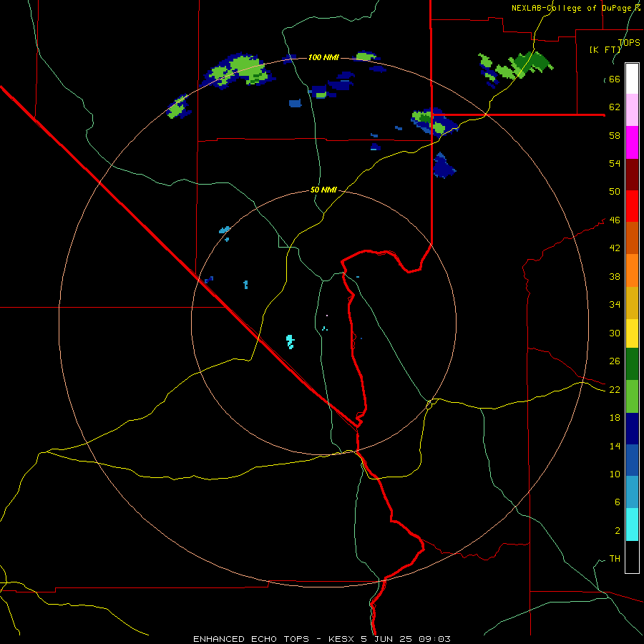Screen dimensions: 644x644
Task: Click the "TH" threshold label
Action: point(615,559)
